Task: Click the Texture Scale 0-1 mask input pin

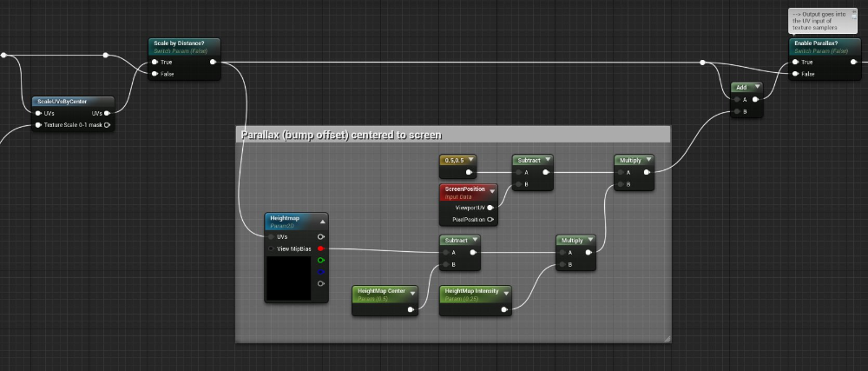Action: tap(38, 125)
